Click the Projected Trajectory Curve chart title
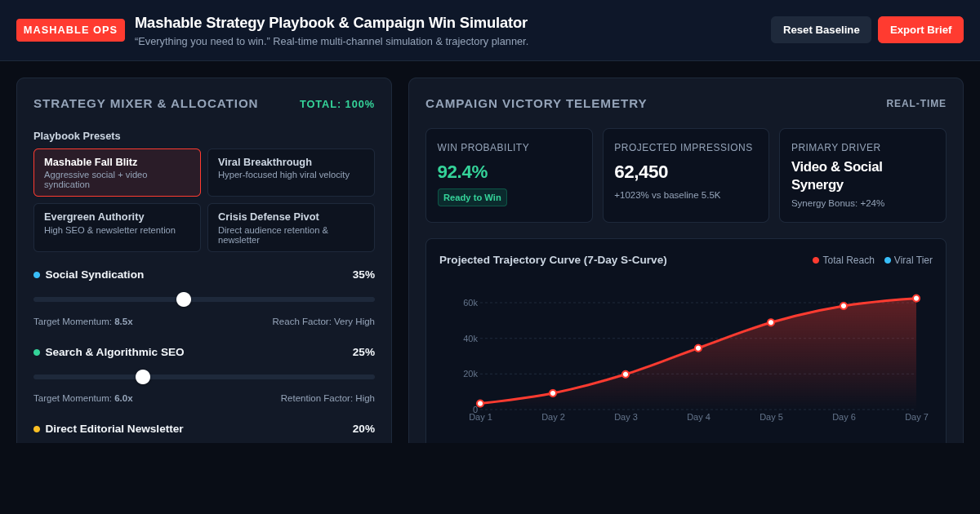 (553, 260)
